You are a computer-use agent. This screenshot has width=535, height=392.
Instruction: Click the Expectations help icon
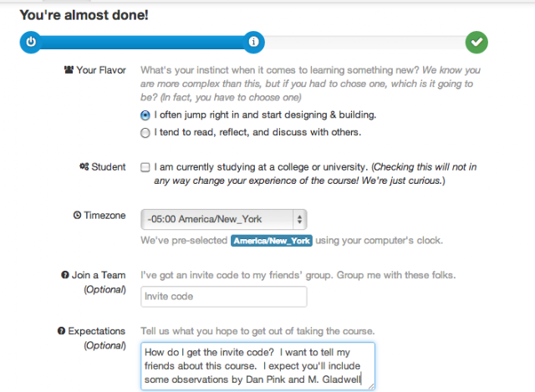click(x=62, y=331)
